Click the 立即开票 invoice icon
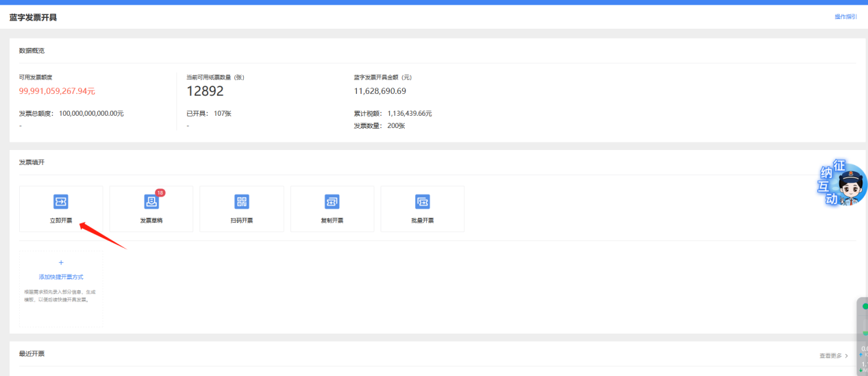The width and height of the screenshot is (868, 376). 61,201
